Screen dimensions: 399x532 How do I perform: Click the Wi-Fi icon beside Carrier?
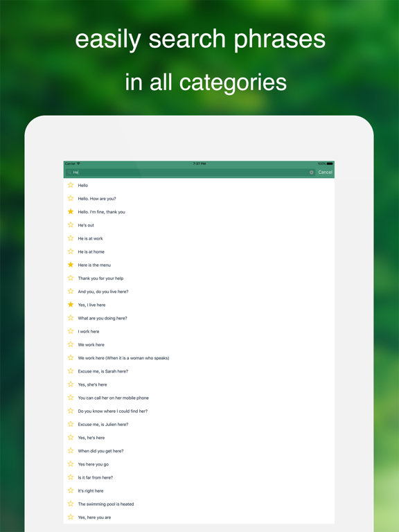[x=78, y=163]
